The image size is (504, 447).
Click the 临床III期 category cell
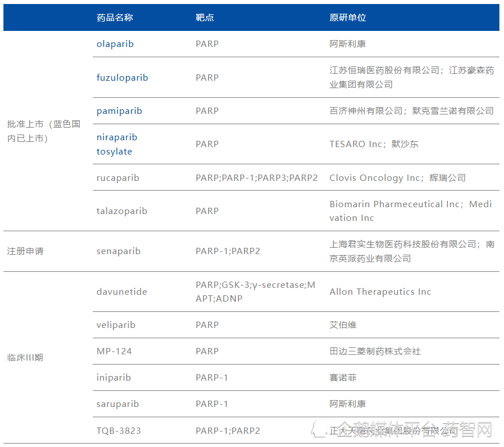point(25,358)
